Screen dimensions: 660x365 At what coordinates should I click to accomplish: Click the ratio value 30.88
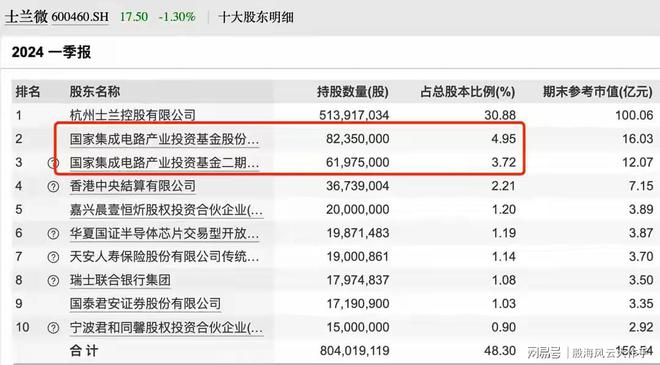[x=500, y=115]
